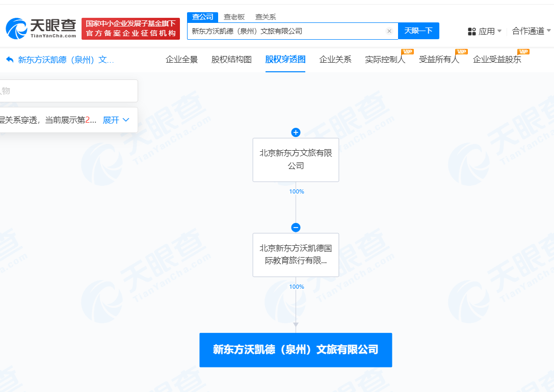The width and height of the screenshot is (554, 392).
Task: Open the 股权结构图 tab
Action: (231, 59)
